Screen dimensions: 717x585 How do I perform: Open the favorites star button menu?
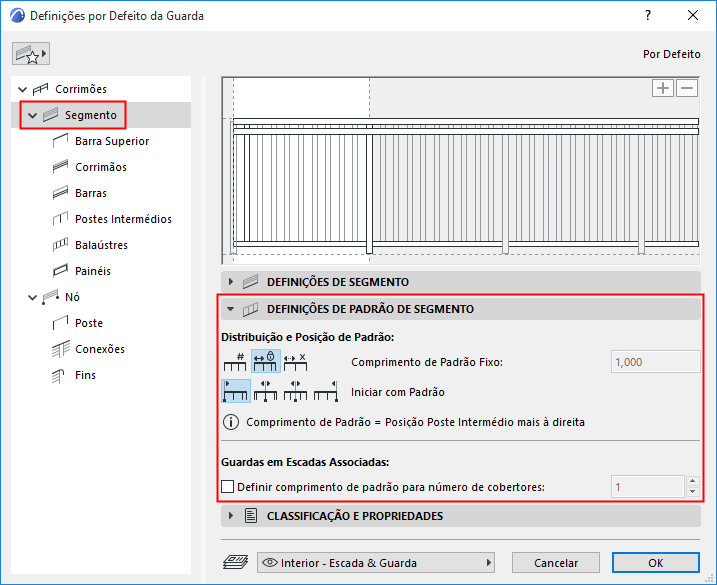click(x=31, y=54)
